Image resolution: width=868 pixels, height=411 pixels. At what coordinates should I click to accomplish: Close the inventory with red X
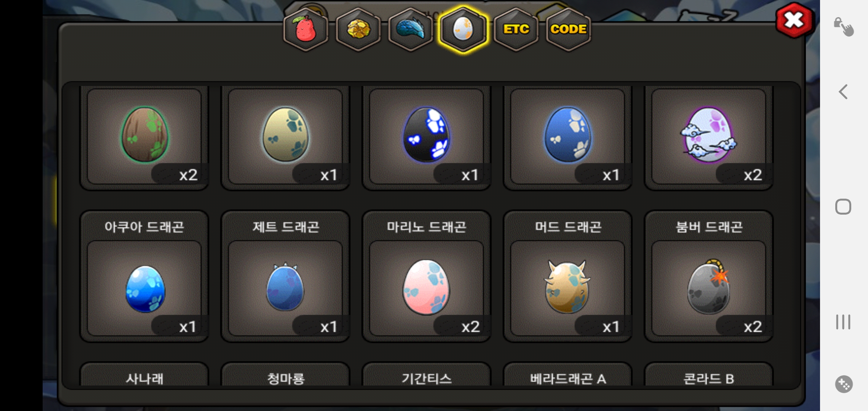pos(794,20)
